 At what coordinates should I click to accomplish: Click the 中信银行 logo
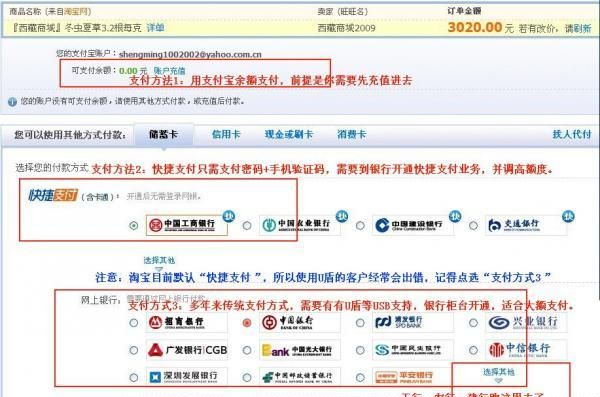tap(526, 350)
